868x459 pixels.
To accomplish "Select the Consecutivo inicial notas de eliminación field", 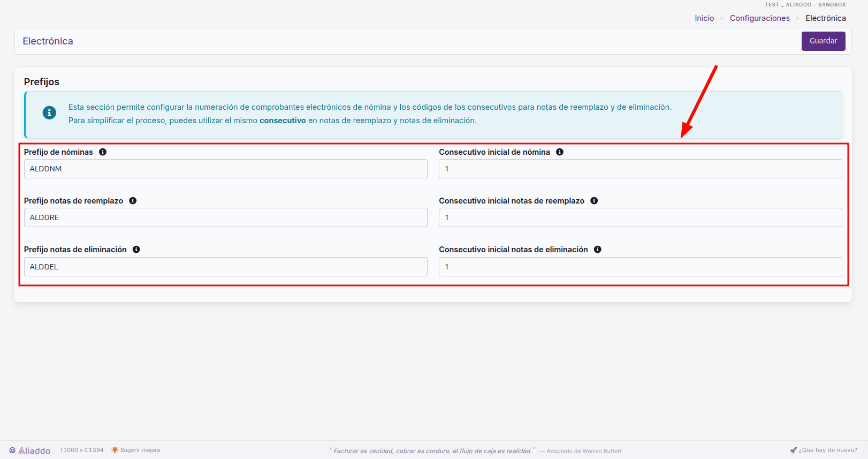I will (641, 267).
